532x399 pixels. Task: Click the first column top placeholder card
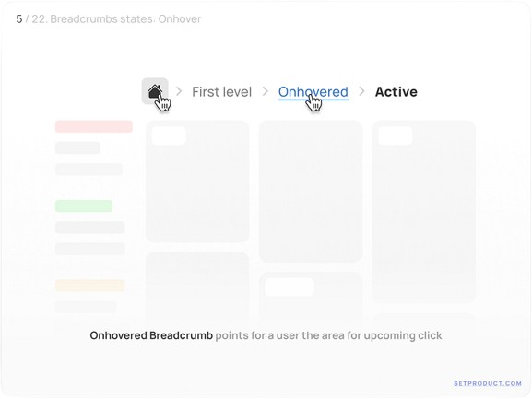pos(197,182)
